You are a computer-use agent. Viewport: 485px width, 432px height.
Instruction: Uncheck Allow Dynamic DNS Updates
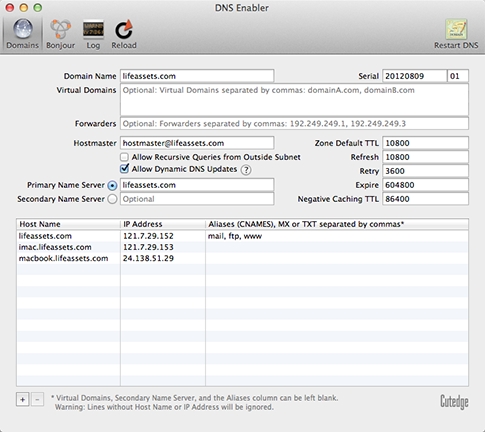124,169
